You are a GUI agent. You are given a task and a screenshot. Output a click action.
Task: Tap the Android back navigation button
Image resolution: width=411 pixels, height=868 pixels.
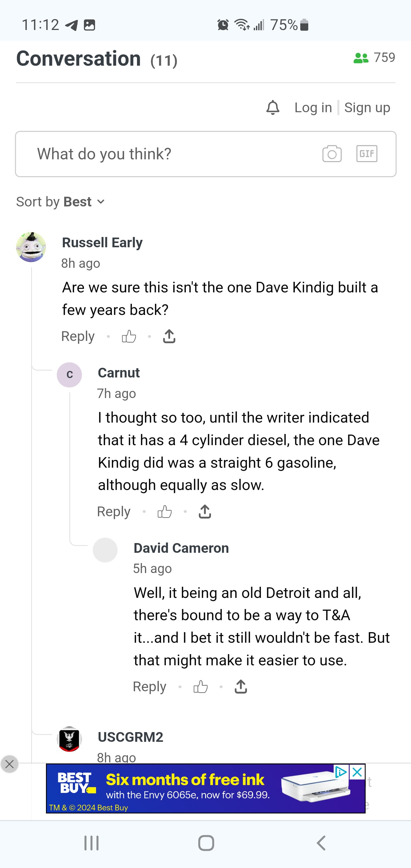click(x=321, y=843)
